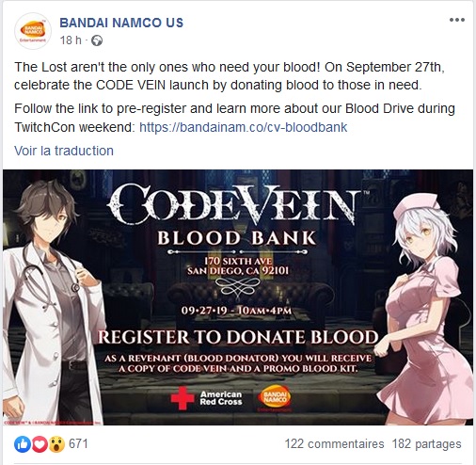This screenshot has height=465, width=476.
Task: Open the 182 partages list
Action: click(x=426, y=444)
